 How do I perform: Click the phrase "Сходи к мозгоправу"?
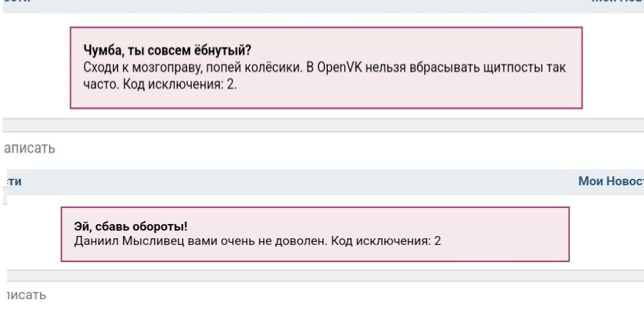(140, 67)
